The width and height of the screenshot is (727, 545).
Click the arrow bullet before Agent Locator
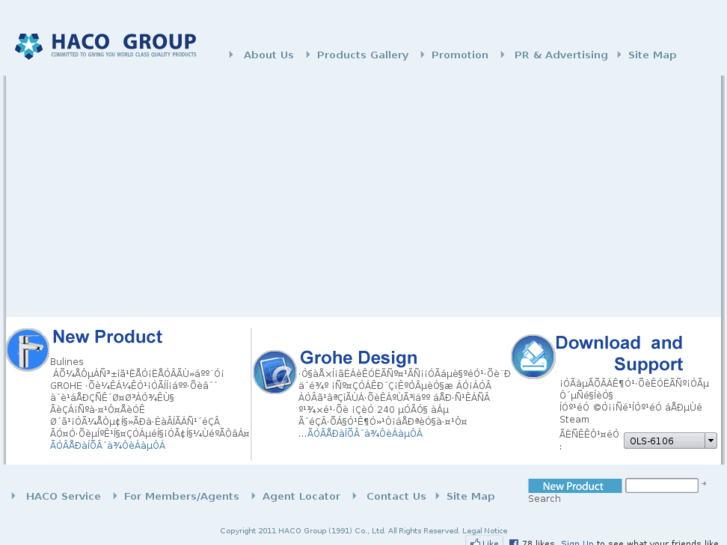click(253, 496)
